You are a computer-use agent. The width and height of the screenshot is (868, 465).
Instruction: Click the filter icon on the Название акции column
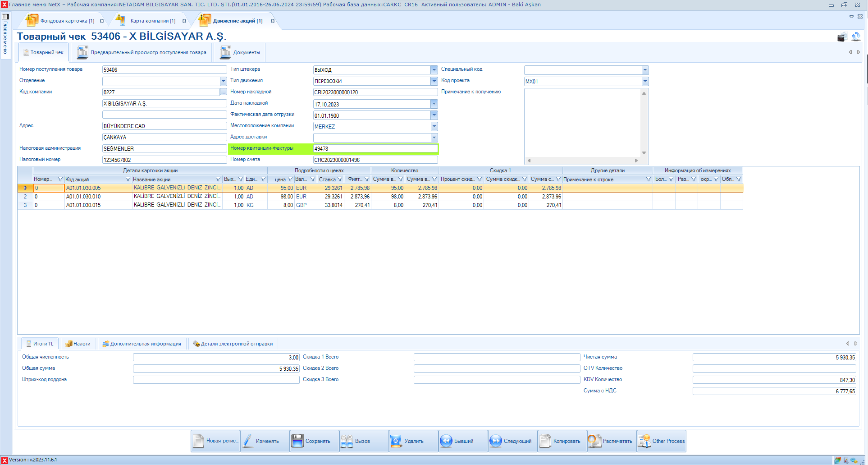pyautogui.click(x=218, y=180)
